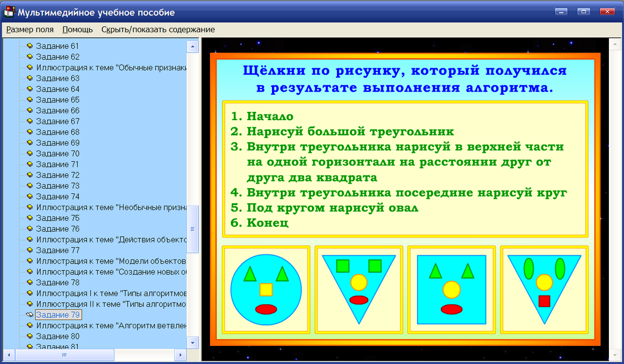Viewport: 624px width, 364px height.
Task: Close the Мультимедийное учебное пособие window
Action: [x=606, y=11]
